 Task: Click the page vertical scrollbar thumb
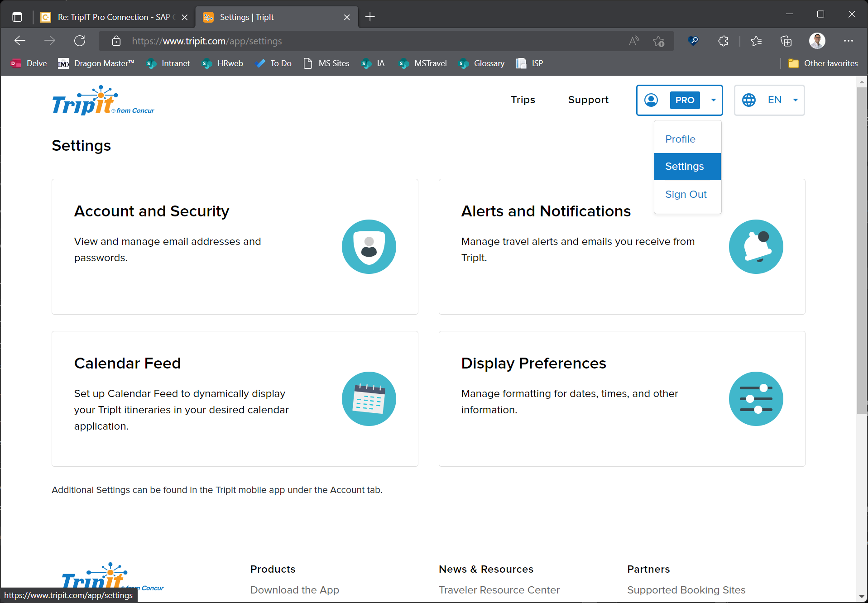click(x=861, y=250)
